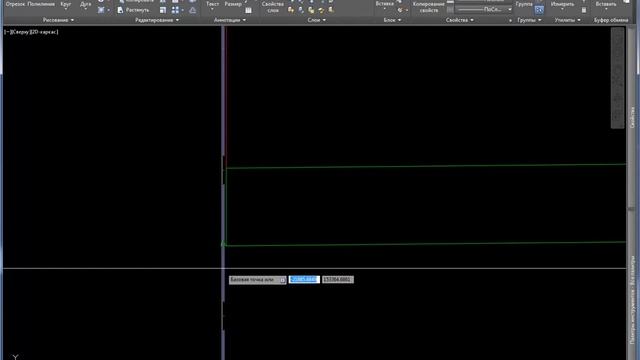Click the Группа (Group) button

[x=524, y=4]
